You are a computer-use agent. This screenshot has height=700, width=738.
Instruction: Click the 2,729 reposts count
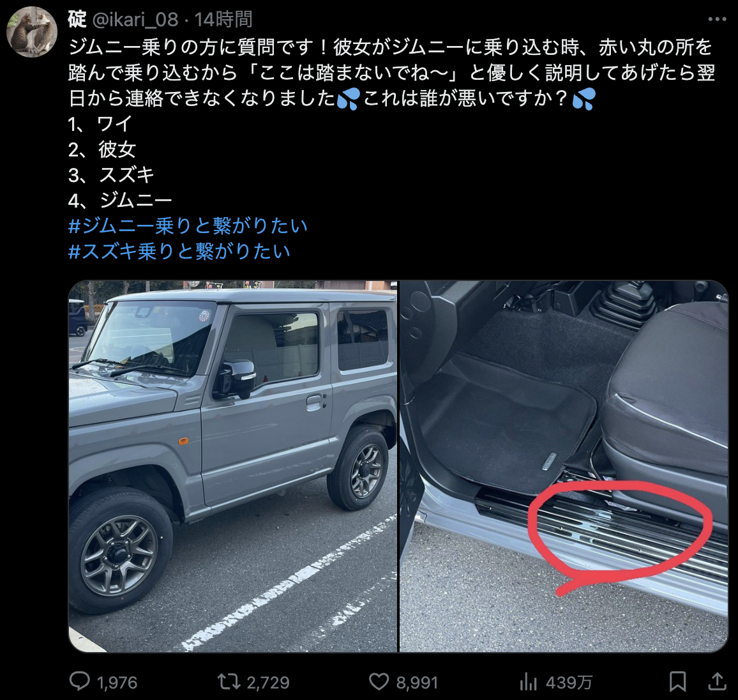(267, 683)
